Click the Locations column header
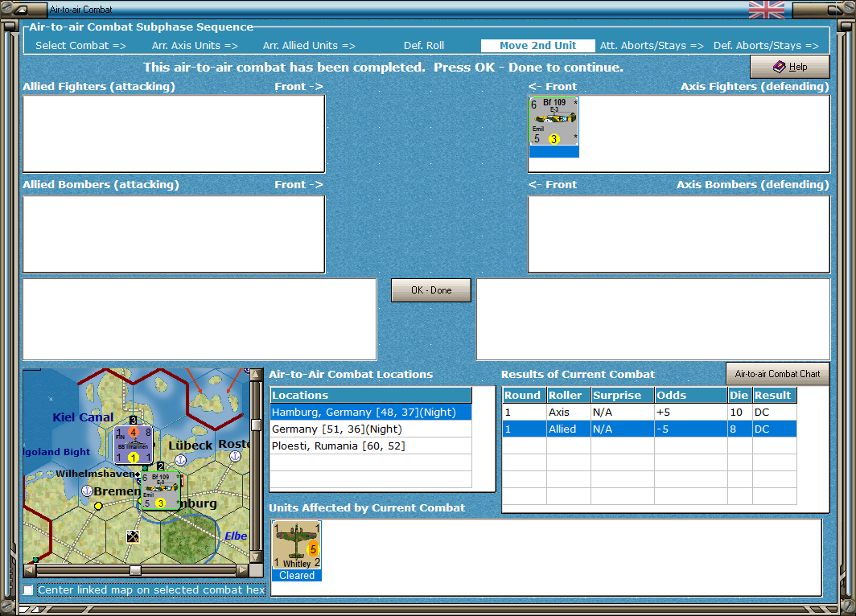This screenshot has height=616, width=856. click(x=371, y=395)
